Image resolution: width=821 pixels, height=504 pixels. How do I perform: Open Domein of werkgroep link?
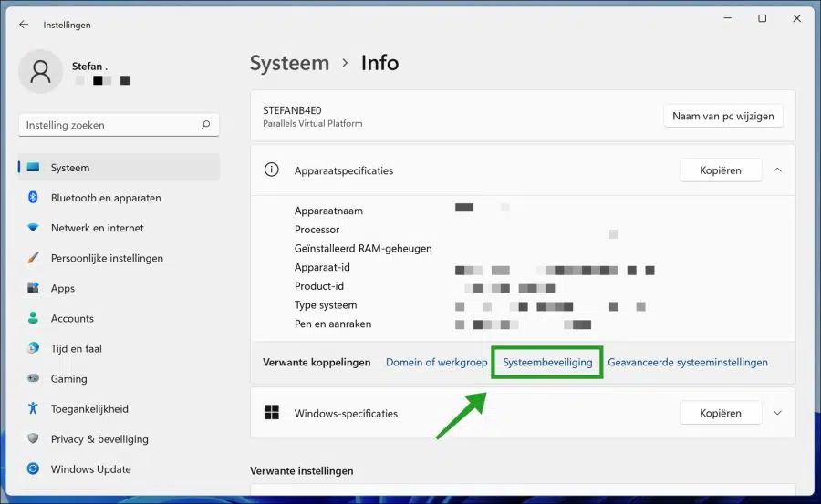click(x=437, y=362)
